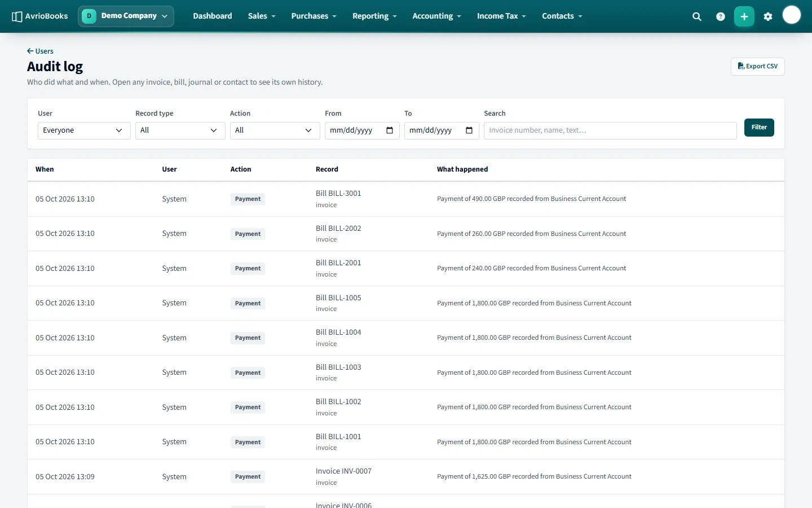Expand the Record type dropdown

click(180, 130)
